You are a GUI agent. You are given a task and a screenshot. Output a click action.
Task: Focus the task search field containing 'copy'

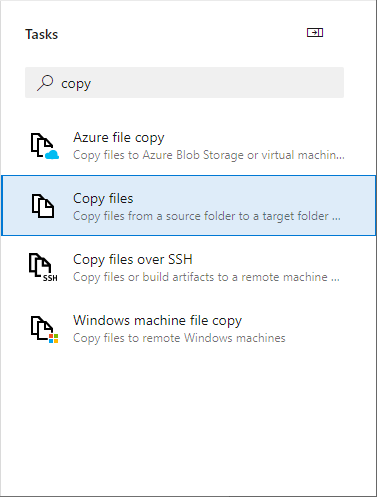pyautogui.click(x=184, y=83)
